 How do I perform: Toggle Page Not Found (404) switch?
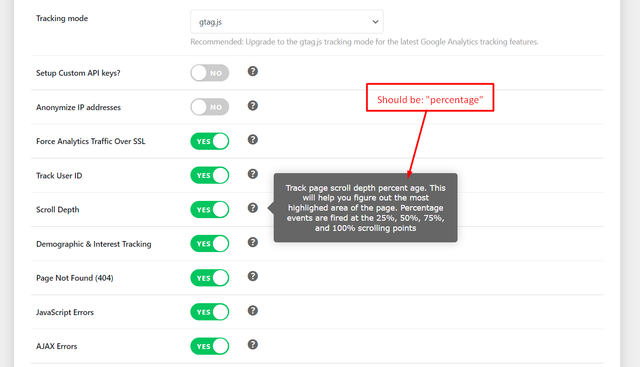(x=209, y=278)
